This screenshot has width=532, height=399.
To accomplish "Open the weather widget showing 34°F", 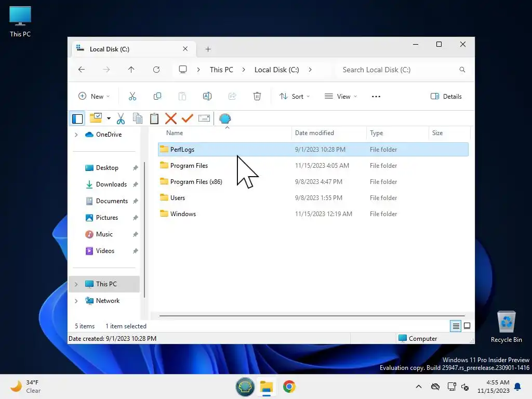I will [25, 387].
